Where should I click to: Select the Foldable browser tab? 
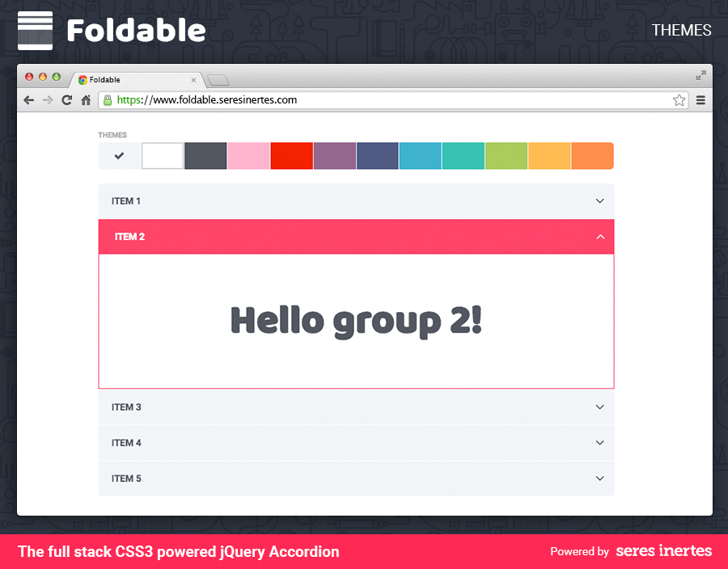coord(137,80)
